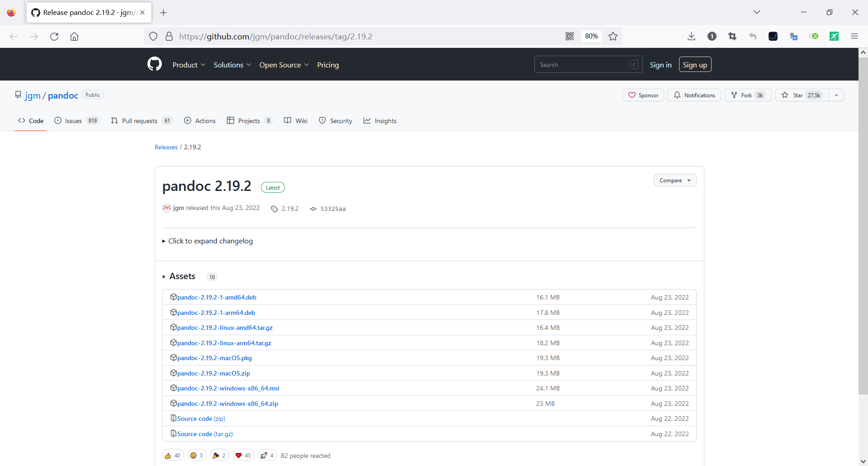Open the Solutions dropdown menu
The width and height of the screenshot is (868, 466).
(232, 65)
